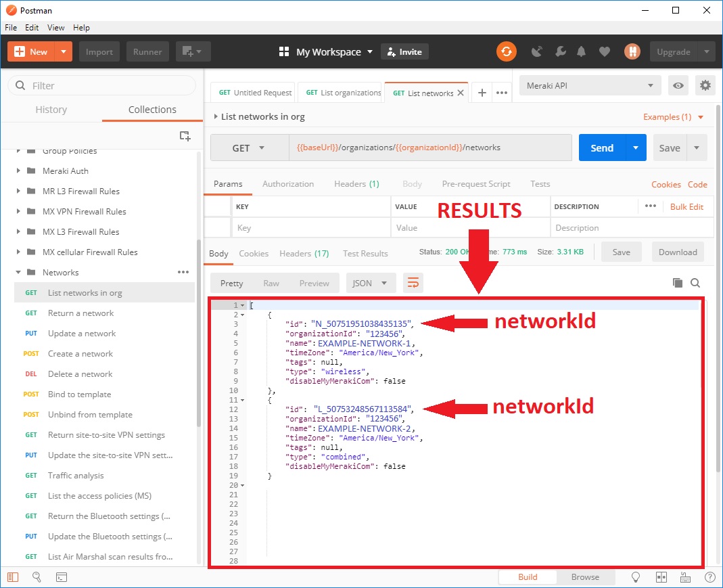
Task: Open the Authorization tab
Action: [288, 184]
